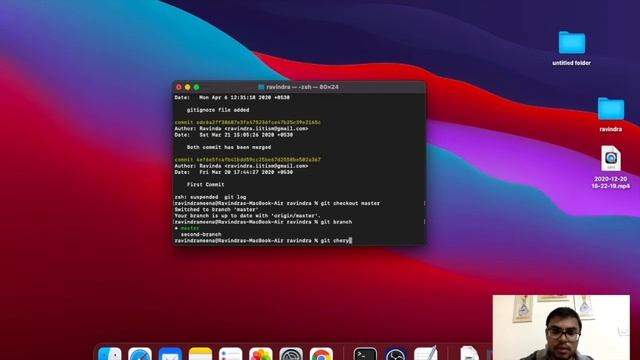Viewport: 640px width, 360px height.
Task: Click "Switched to branch 'master'" output line
Action: [216, 209]
